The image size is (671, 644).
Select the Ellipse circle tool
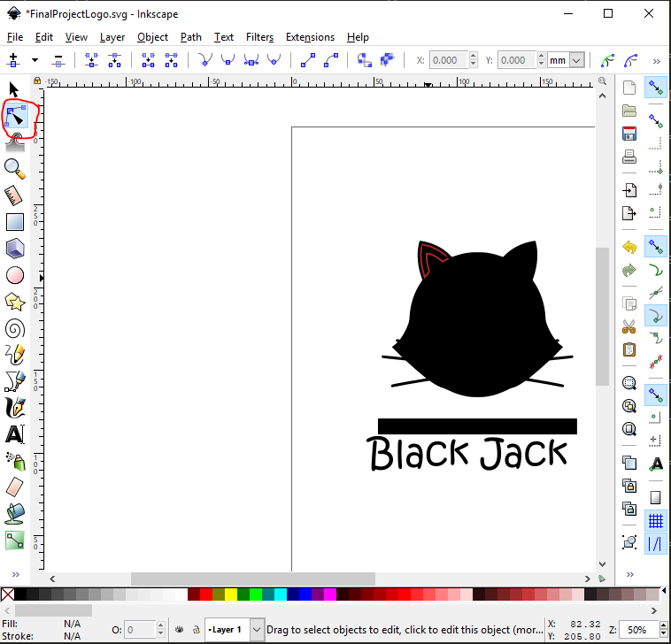pyautogui.click(x=15, y=275)
